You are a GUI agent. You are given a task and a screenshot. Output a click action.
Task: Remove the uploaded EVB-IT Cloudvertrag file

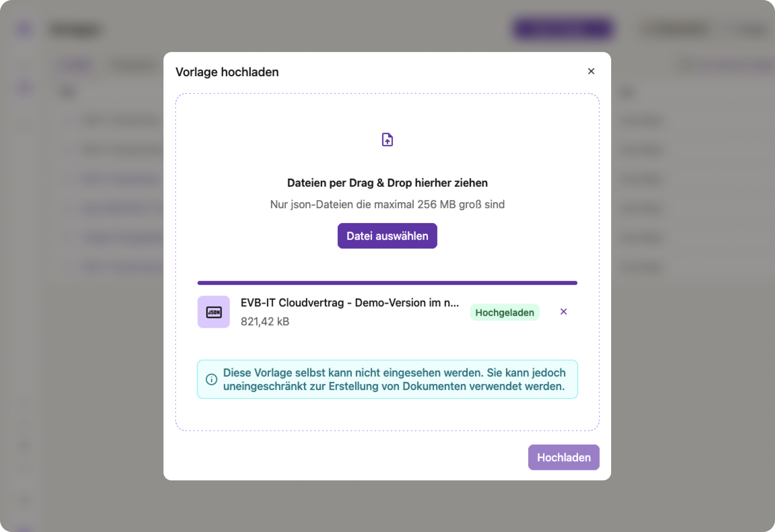[x=563, y=312]
